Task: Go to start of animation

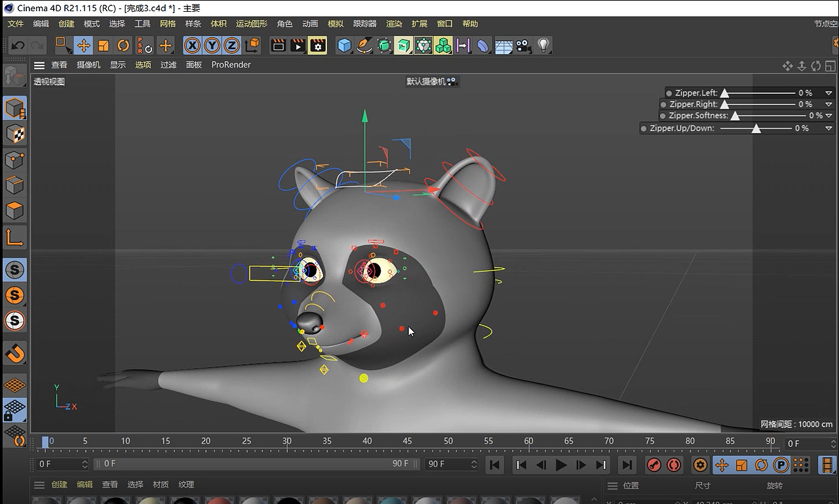Action: coord(495,465)
